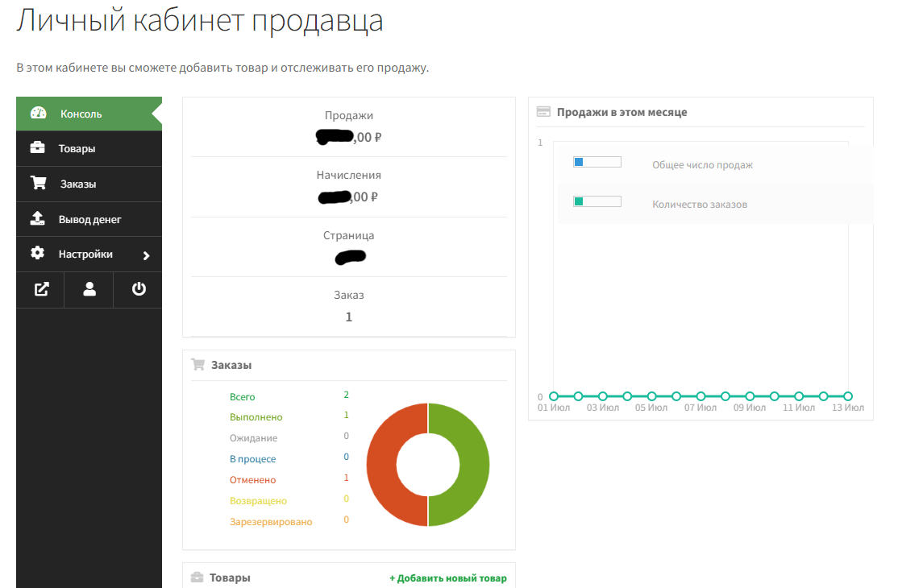The image size is (898, 588).
Task: Click the Консоль dashboard gauge icon
Action: pyautogui.click(x=38, y=114)
